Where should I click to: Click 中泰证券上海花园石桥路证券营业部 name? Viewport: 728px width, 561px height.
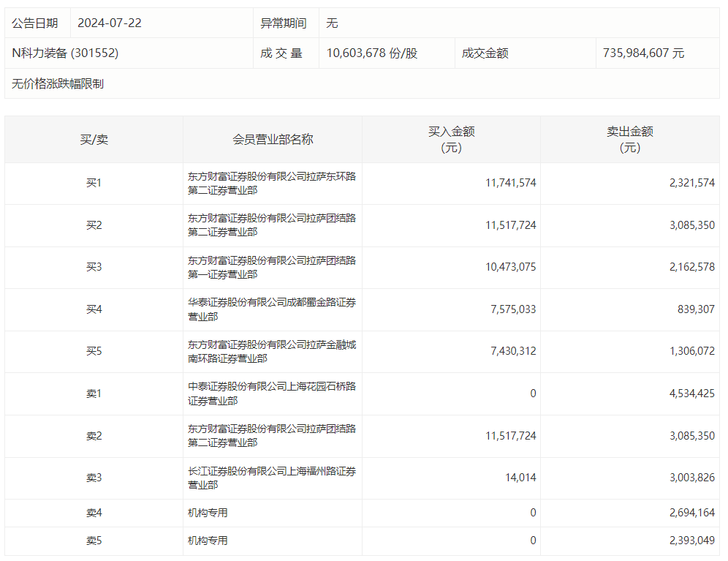[272, 394]
